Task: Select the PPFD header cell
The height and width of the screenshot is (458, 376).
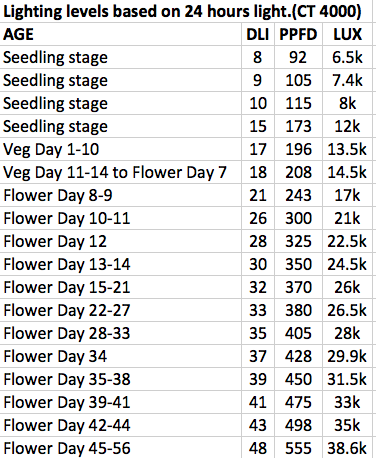Action: click(x=298, y=34)
